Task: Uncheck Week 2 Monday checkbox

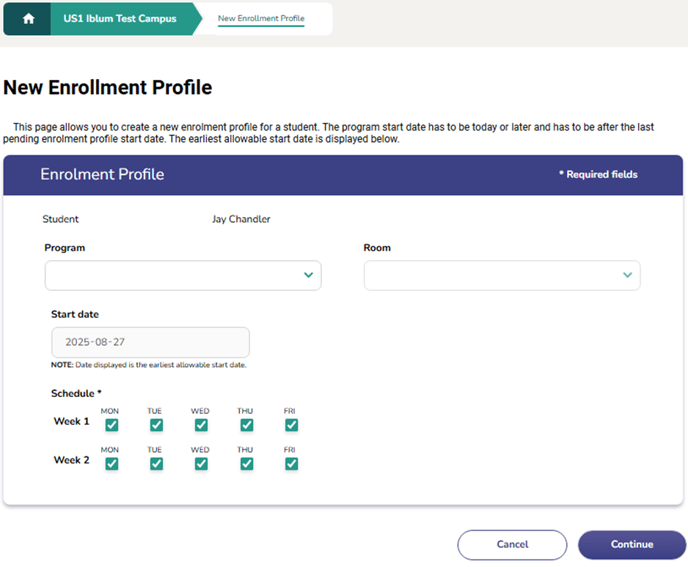Action: click(111, 464)
